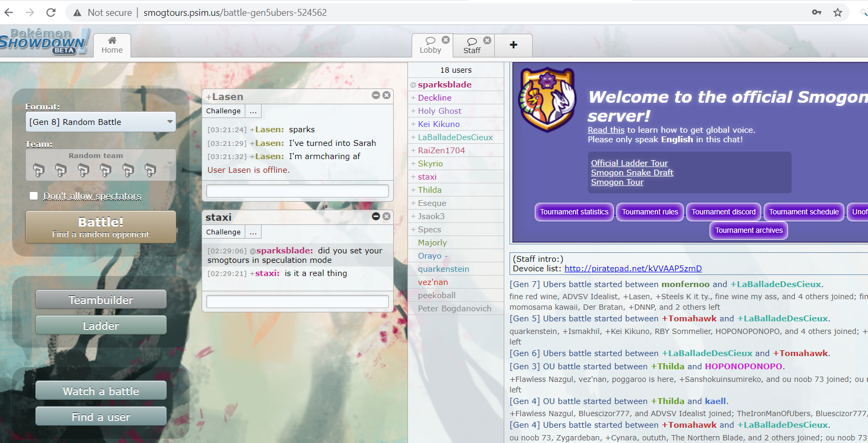Click Tournament archives button

click(749, 230)
